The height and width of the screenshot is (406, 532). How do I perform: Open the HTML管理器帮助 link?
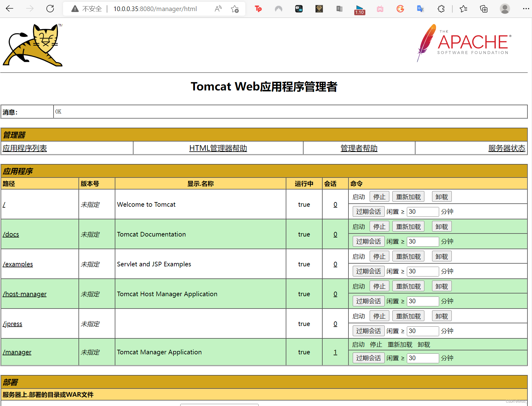[x=218, y=148]
